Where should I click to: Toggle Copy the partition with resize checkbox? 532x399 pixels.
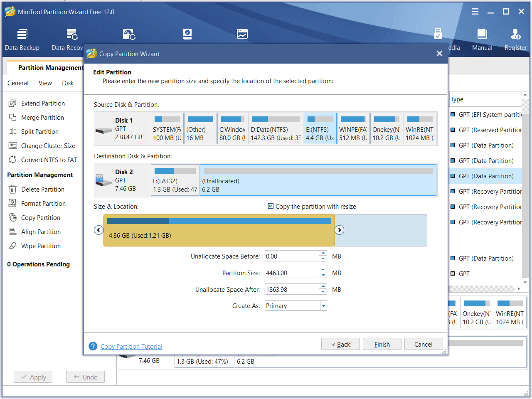[x=271, y=206]
